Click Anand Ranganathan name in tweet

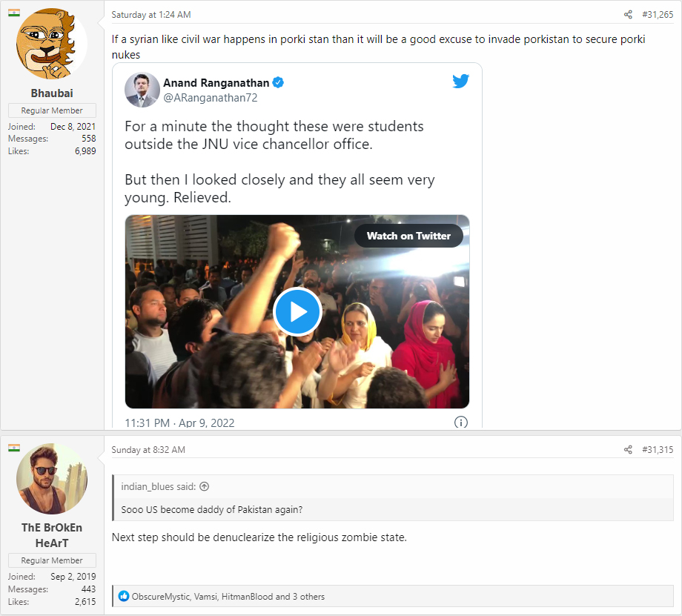pyautogui.click(x=216, y=83)
